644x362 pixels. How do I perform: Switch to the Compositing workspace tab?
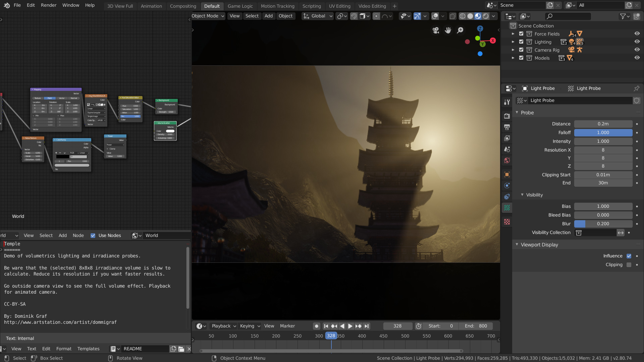point(183,6)
